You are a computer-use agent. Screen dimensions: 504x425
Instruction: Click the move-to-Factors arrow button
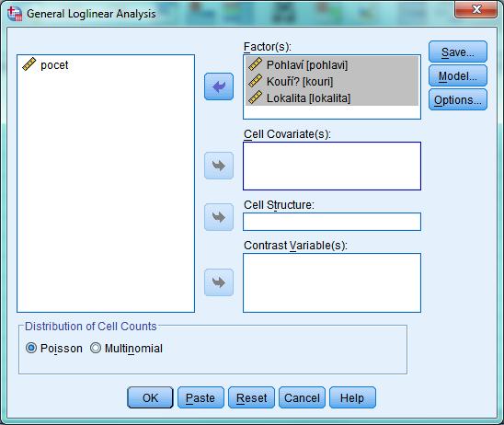coord(219,86)
